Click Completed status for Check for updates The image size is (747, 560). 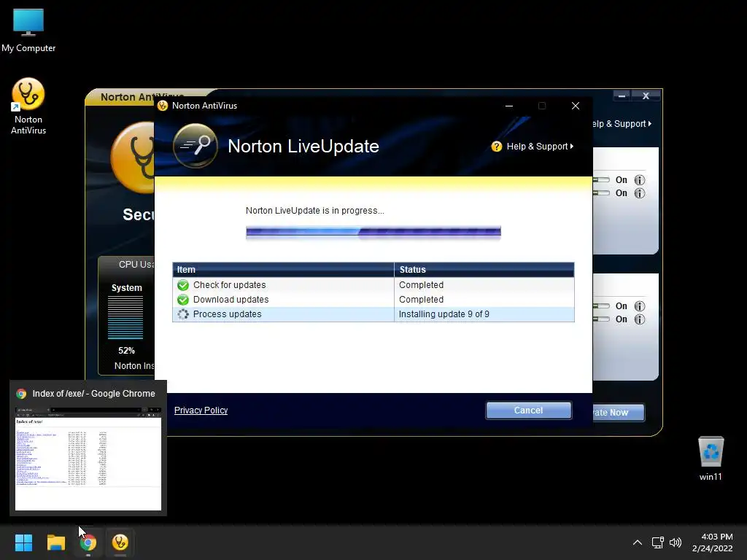[x=421, y=285]
